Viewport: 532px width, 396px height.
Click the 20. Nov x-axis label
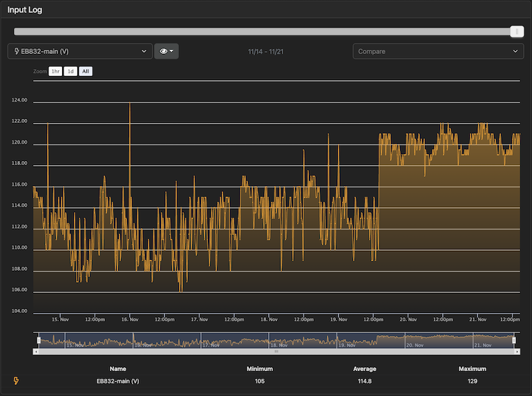point(408,319)
